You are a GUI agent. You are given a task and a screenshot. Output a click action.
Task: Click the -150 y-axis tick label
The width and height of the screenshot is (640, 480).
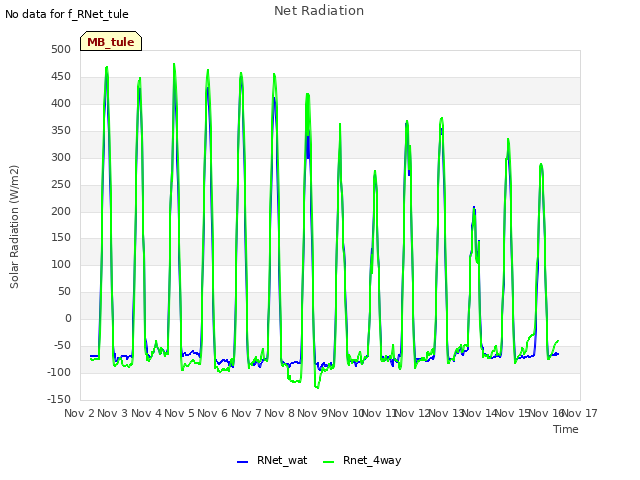click(x=59, y=399)
